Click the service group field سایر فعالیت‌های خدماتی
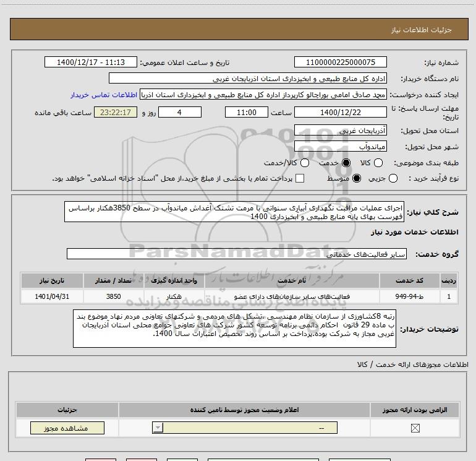This screenshot has width=476, height=461. [237, 254]
